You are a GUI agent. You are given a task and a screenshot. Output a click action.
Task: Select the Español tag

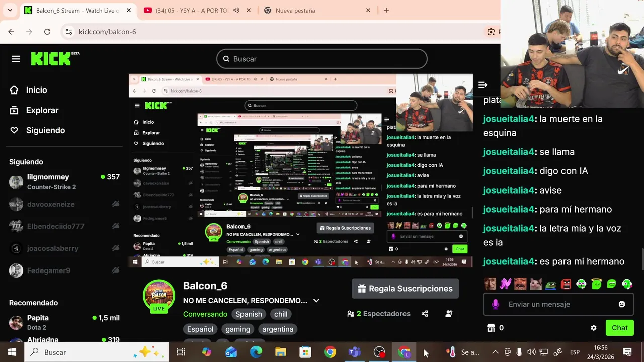(200, 329)
